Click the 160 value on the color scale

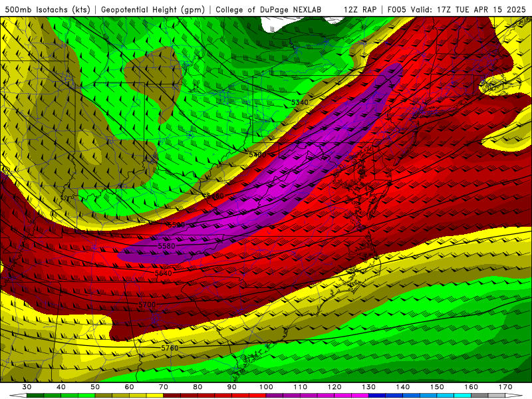471,387
